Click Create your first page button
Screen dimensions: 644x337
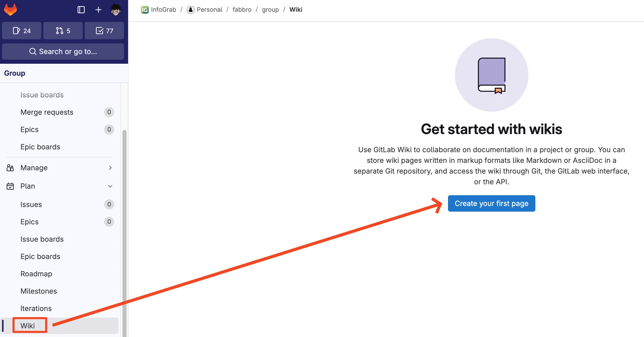click(x=491, y=203)
